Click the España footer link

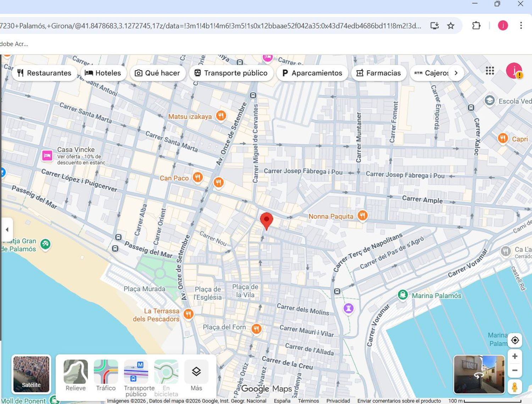click(x=282, y=401)
